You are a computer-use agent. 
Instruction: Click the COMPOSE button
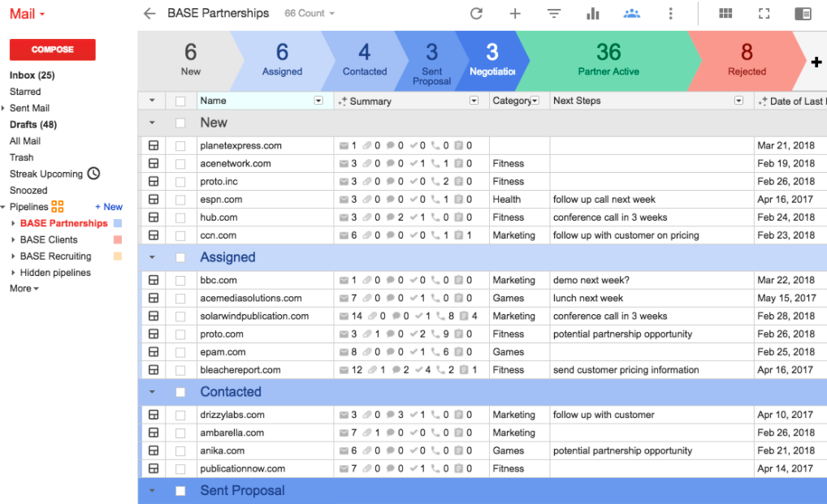52,50
